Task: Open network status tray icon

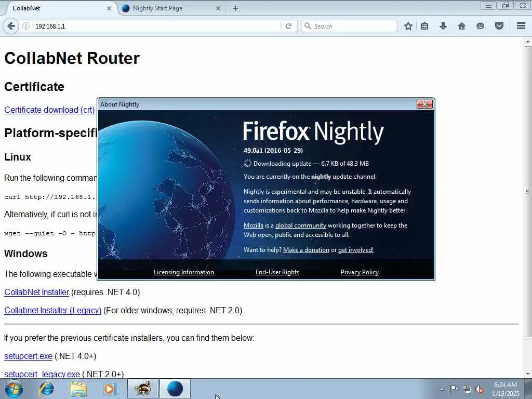Action: [467, 389]
